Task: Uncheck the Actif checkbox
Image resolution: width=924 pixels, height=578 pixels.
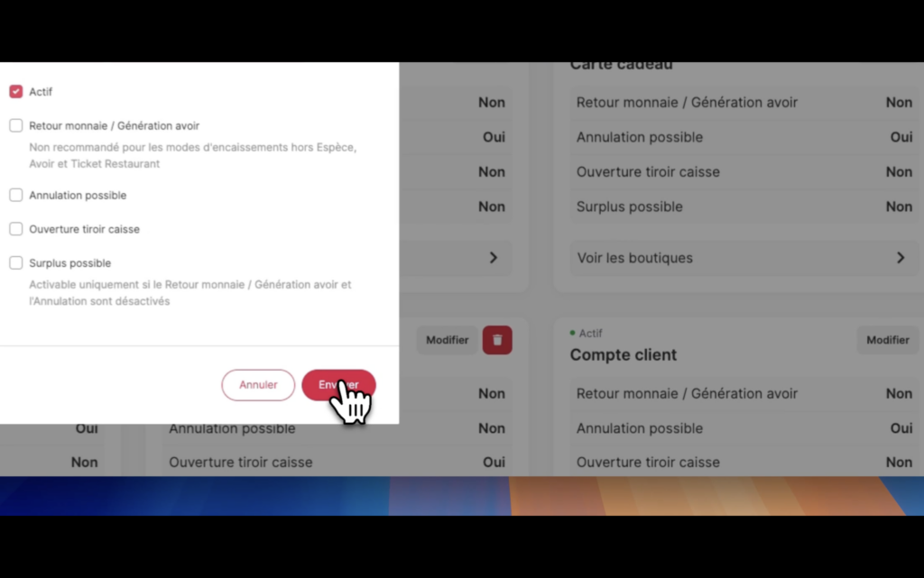Action: coord(16,92)
